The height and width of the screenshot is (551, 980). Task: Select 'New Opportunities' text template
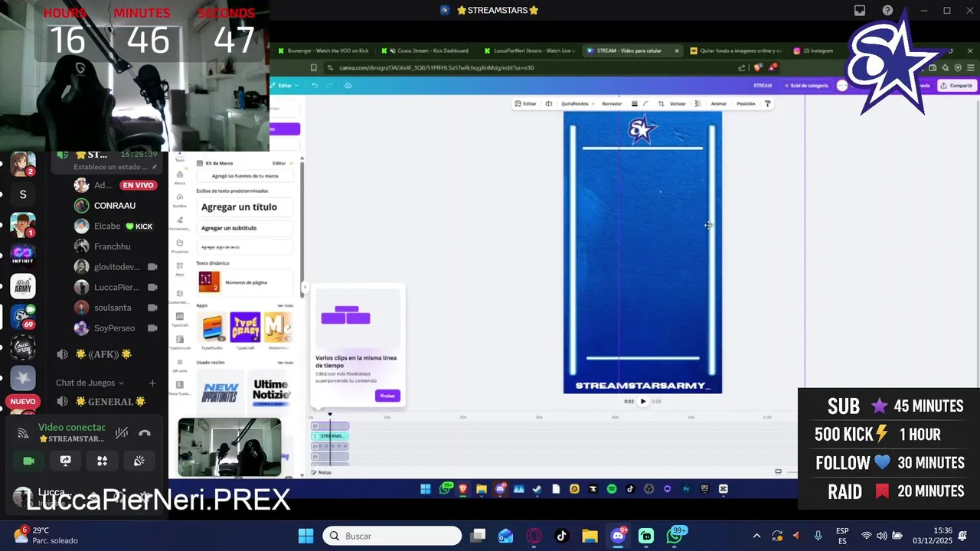tap(220, 393)
